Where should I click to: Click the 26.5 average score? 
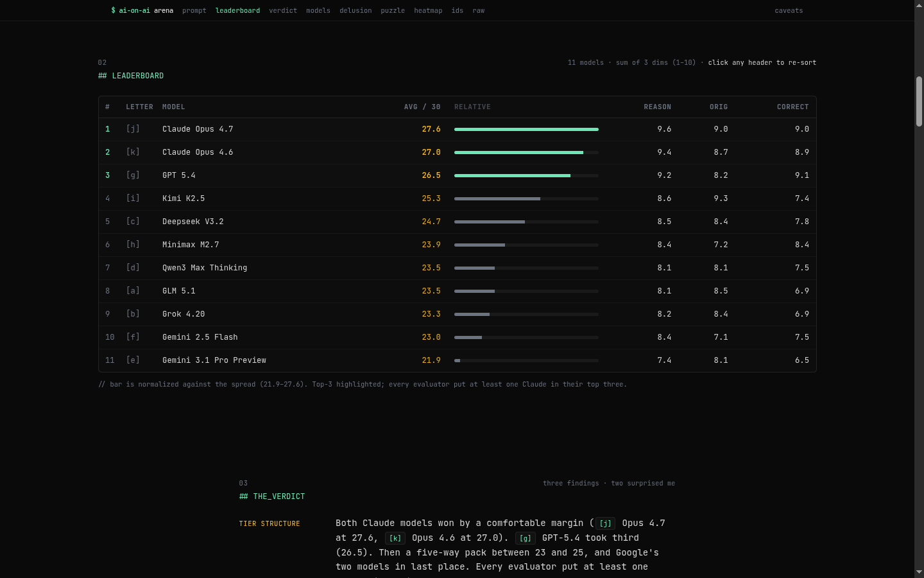[x=431, y=175]
